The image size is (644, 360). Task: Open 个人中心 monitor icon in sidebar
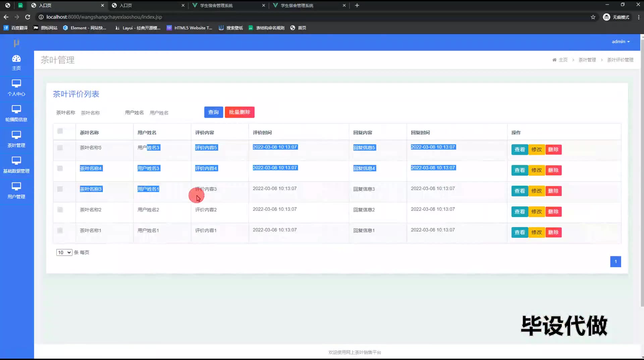coord(16,83)
